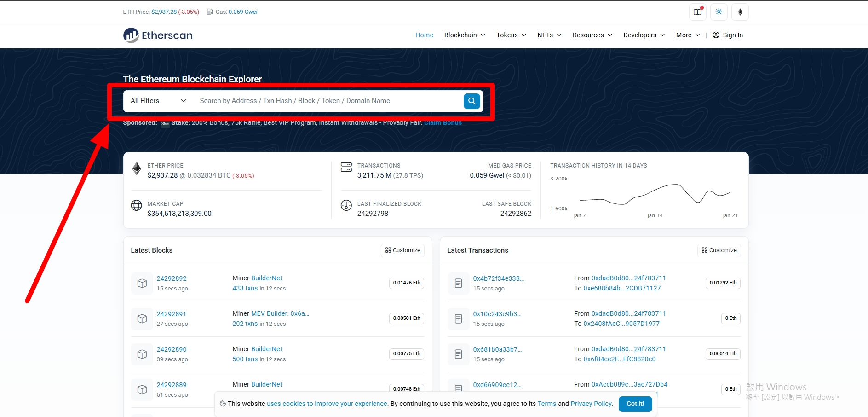The height and width of the screenshot is (417, 868).
Task: Click document icon beside transaction 0x10c243c9b3
Action: (458, 319)
